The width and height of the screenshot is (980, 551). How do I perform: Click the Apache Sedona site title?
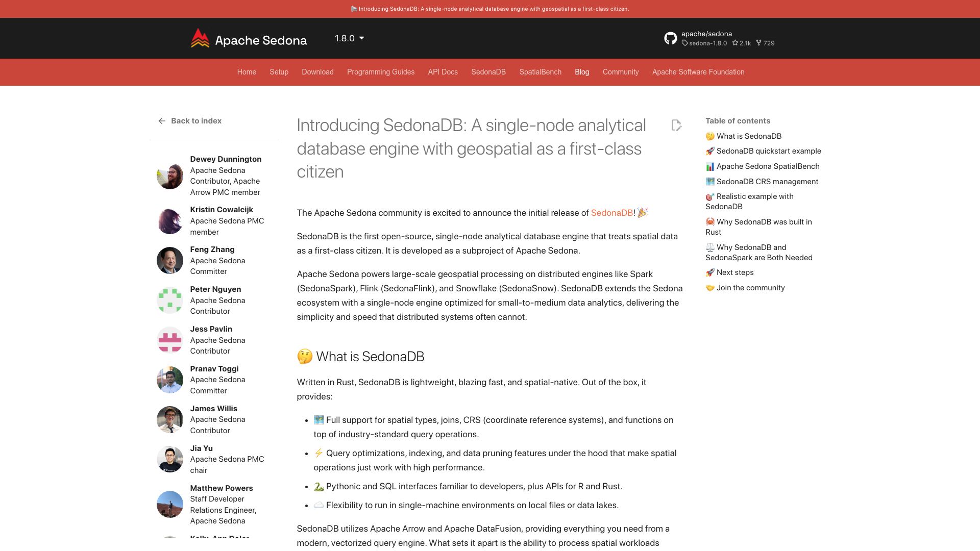click(261, 40)
